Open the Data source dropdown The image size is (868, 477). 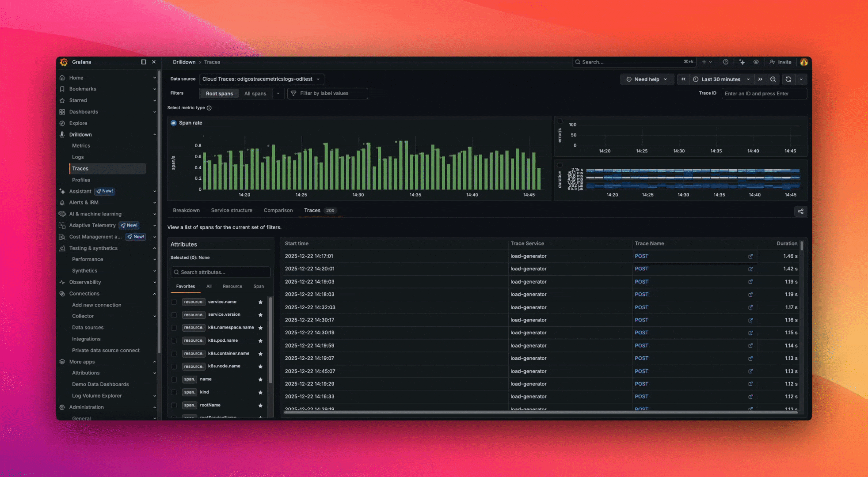(x=261, y=79)
